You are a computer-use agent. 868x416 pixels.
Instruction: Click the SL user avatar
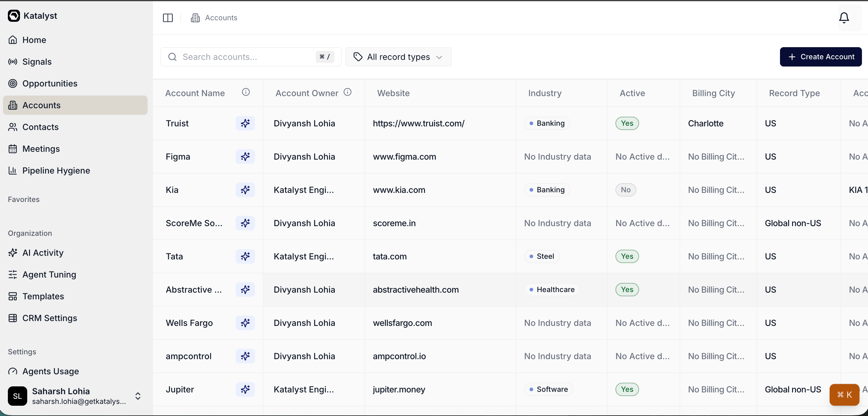18,396
